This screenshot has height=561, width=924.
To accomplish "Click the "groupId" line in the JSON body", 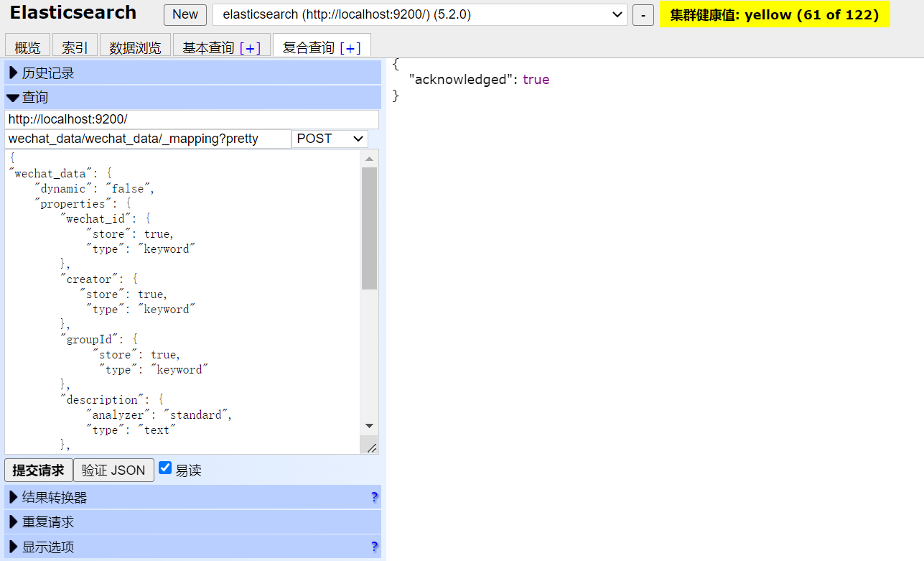I will coord(99,340).
